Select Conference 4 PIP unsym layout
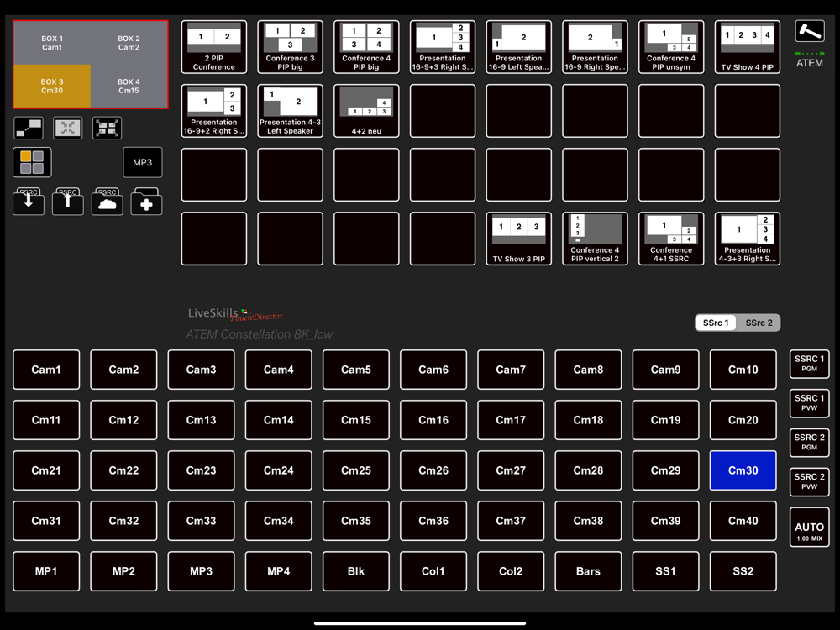This screenshot has height=630, width=840. 671,47
